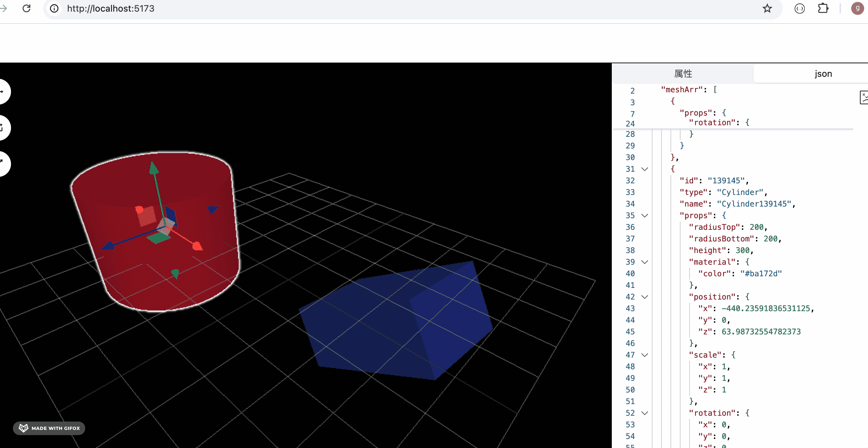Click position z value 63.98732554782373
Image resolution: width=868 pixels, height=448 pixels.
(x=761, y=332)
